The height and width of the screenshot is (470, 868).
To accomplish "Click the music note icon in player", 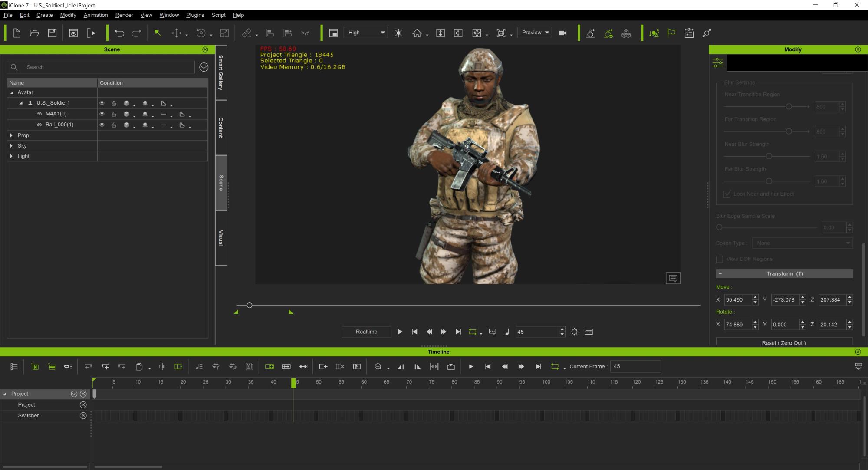I will [507, 332].
